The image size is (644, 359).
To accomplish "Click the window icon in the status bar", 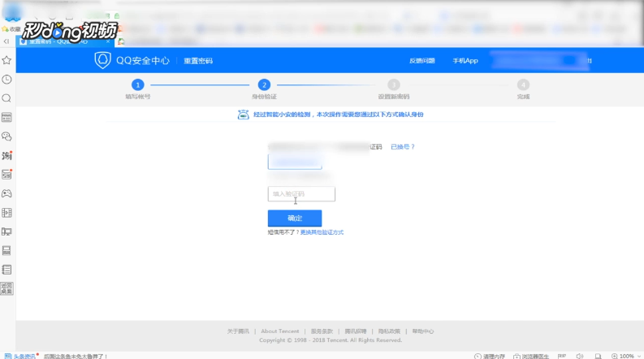I will point(598,356).
